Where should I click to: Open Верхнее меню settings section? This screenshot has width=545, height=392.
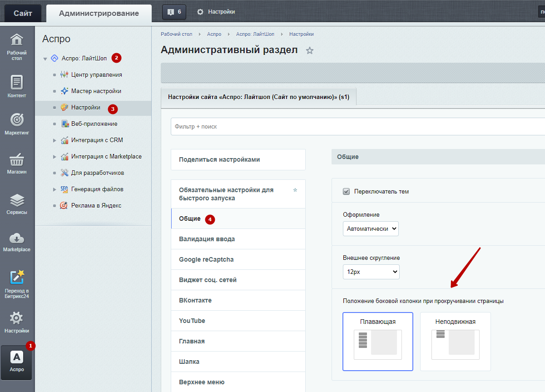[238, 382]
